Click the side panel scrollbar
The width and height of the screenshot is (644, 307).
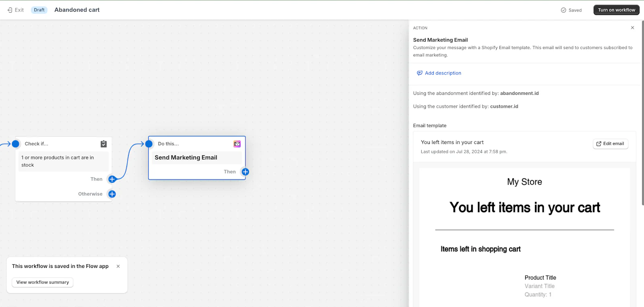coord(642,113)
